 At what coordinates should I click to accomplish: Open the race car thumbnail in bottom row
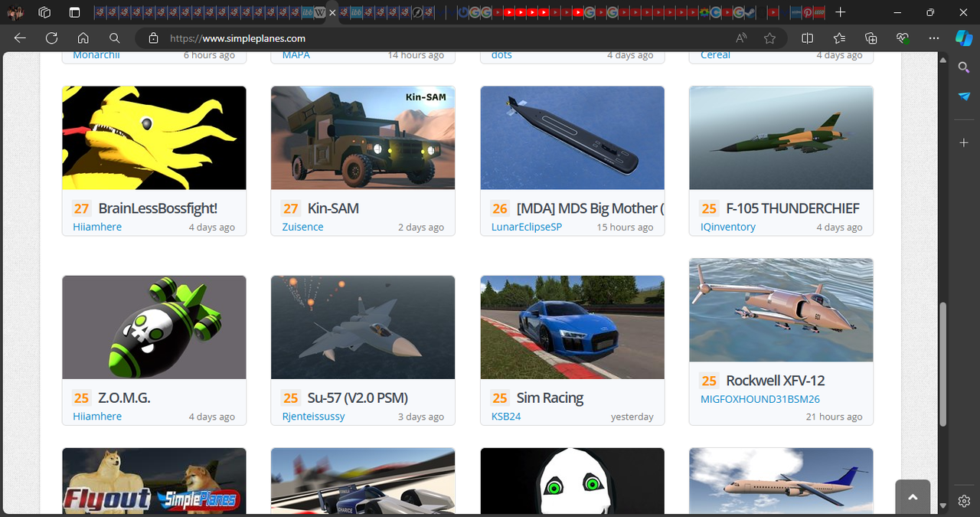[363, 481]
